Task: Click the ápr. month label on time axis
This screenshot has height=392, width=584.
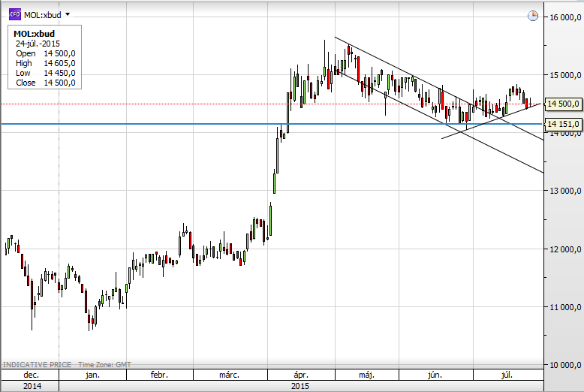Action: point(301,375)
